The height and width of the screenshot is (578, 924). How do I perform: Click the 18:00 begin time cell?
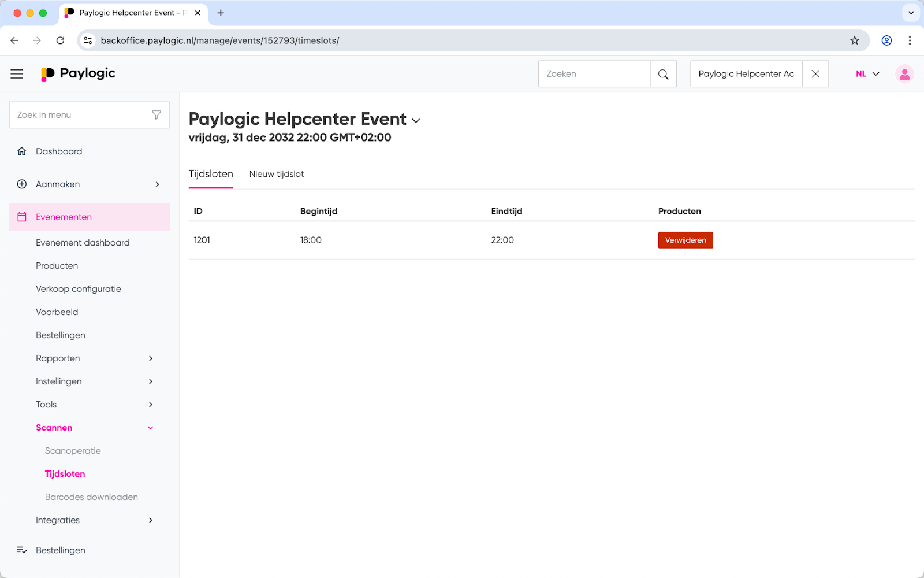pyautogui.click(x=311, y=240)
